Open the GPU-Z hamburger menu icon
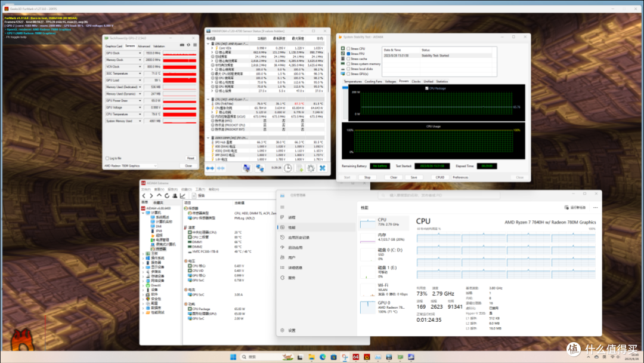This screenshot has height=363, width=644. [x=195, y=45]
